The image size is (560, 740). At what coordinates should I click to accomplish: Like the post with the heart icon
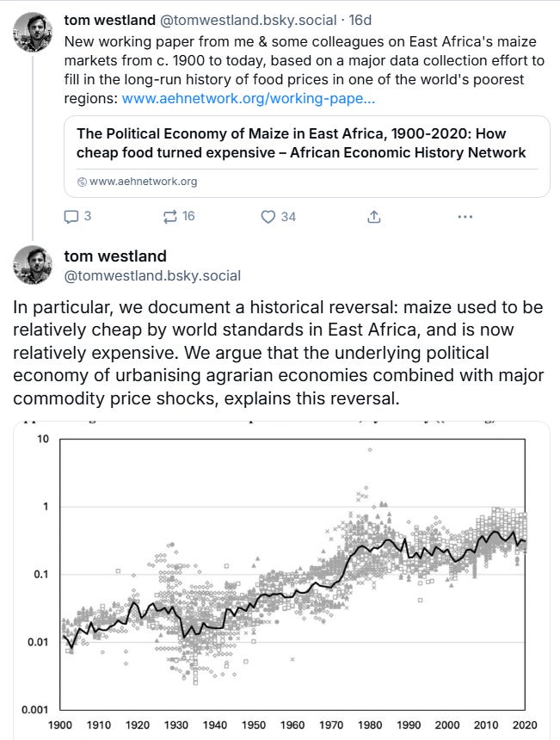[268, 216]
